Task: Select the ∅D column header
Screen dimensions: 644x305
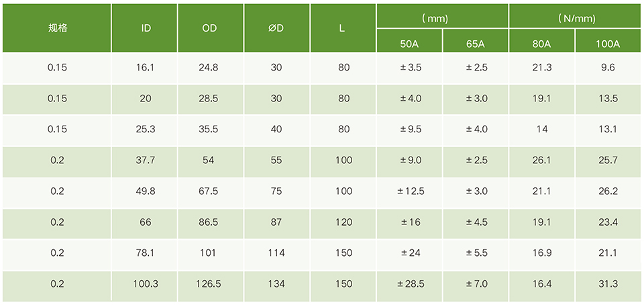Action: tap(276, 29)
